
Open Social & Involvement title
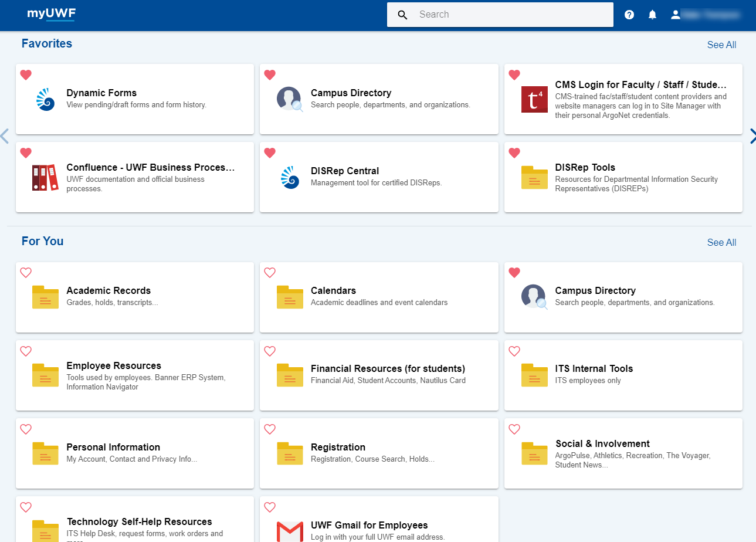click(602, 443)
